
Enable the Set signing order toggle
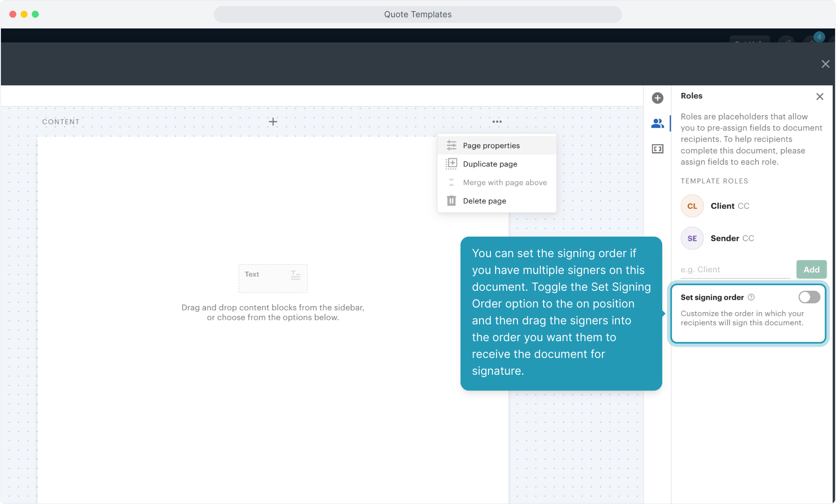point(809,297)
